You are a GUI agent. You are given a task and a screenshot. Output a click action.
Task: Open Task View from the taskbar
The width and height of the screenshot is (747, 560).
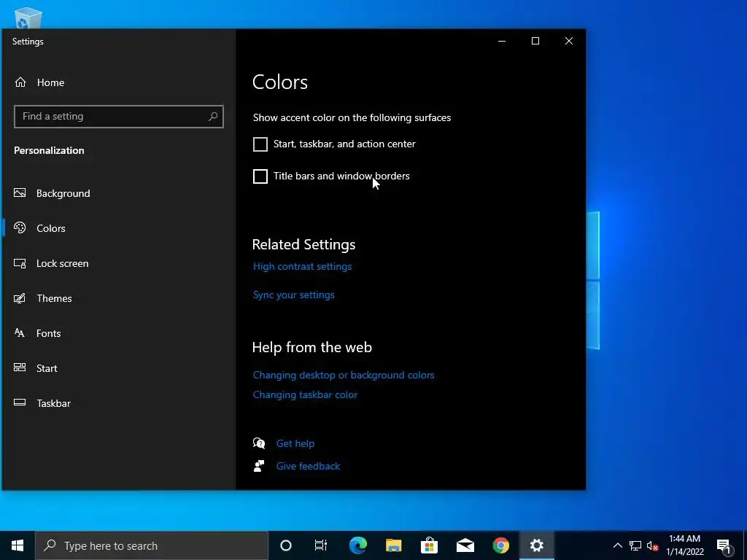coord(321,545)
